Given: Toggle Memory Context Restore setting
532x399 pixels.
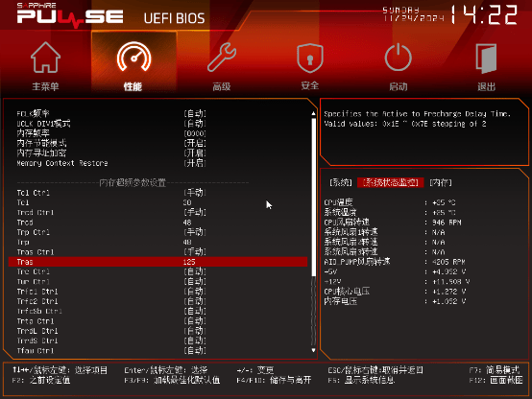Looking at the screenshot, I should [x=195, y=163].
